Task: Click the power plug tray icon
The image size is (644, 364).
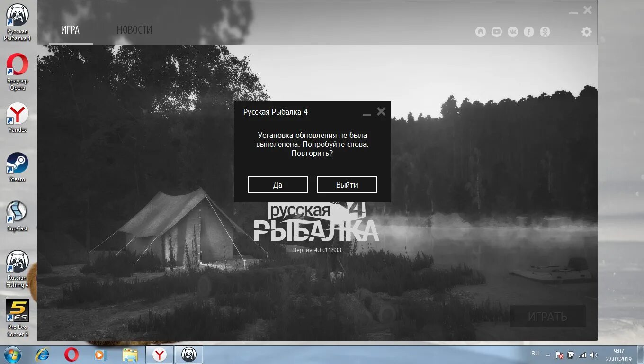Action: (x=571, y=355)
